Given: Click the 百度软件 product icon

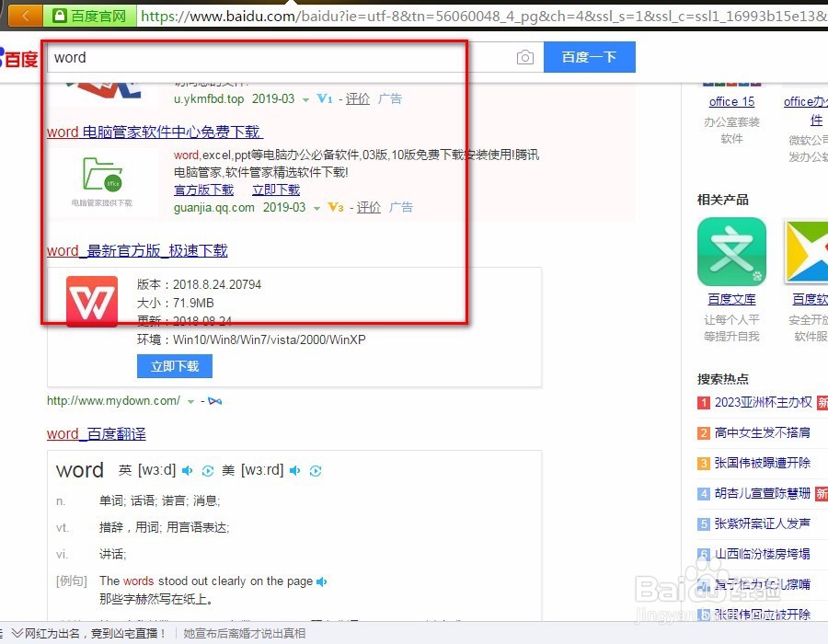Looking at the screenshot, I should pyautogui.click(x=806, y=252).
